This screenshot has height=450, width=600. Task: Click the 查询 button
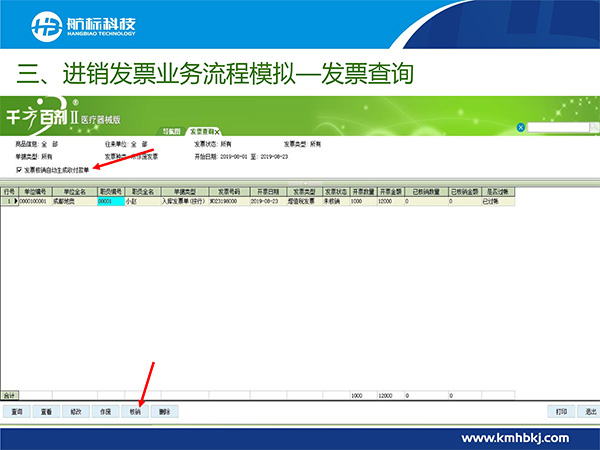[x=17, y=412]
